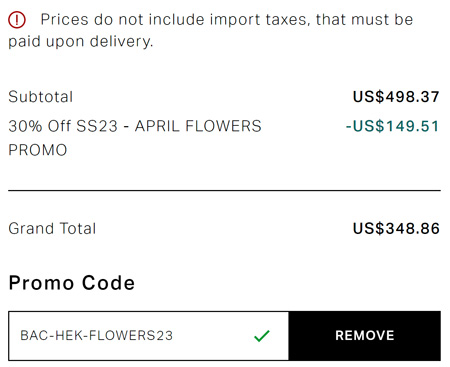Click the -US$149.51 discount amount
This screenshot has height=367, width=450.
[x=393, y=126]
